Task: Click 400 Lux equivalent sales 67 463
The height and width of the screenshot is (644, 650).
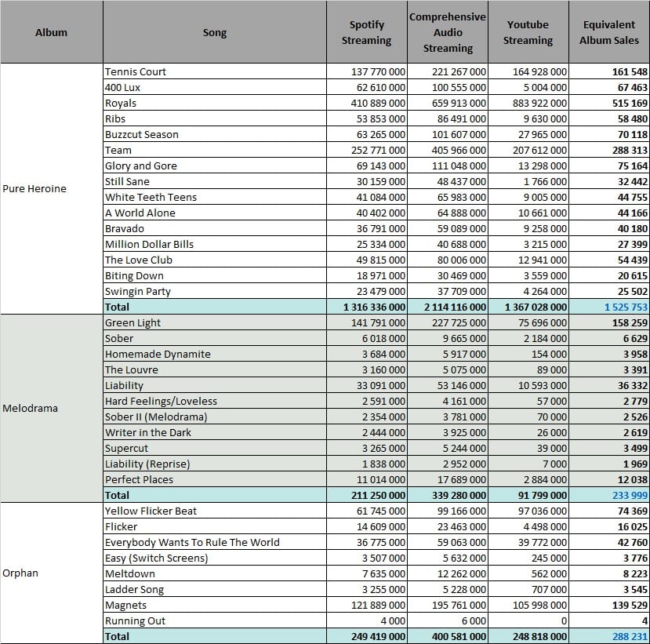Action: tap(609, 88)
